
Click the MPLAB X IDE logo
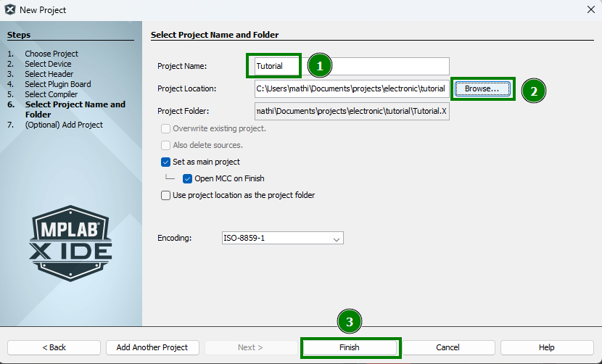(70, 244)
